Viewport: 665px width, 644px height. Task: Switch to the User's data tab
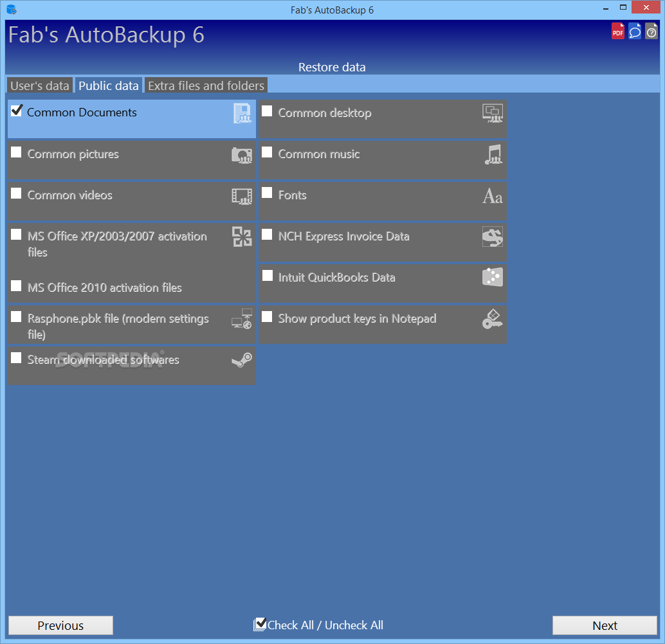39,85
